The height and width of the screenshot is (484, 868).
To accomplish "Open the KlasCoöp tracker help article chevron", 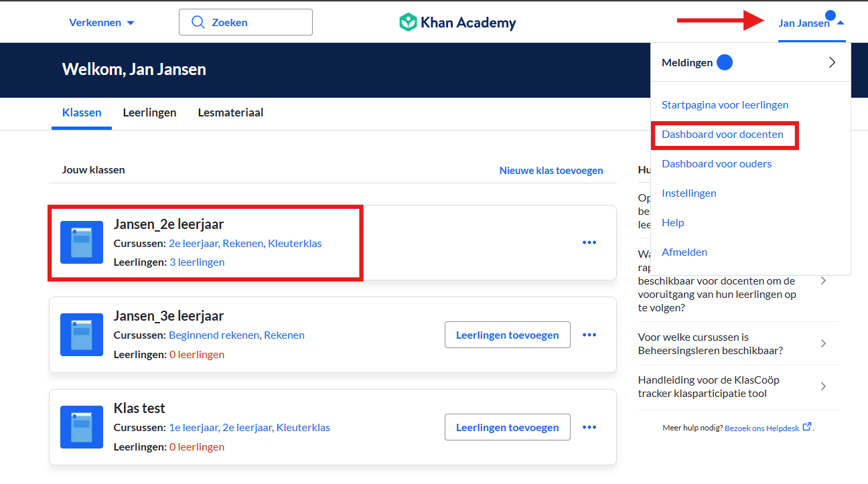I will [x=823, y=386].
